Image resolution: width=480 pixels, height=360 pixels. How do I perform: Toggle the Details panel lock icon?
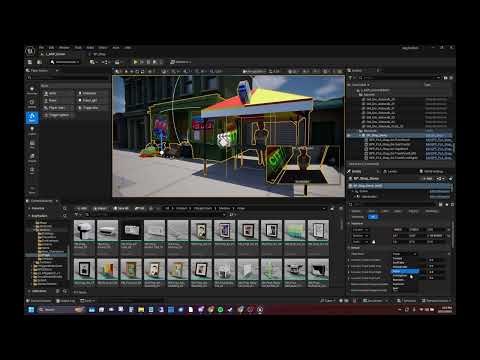[x=450, y=179]
